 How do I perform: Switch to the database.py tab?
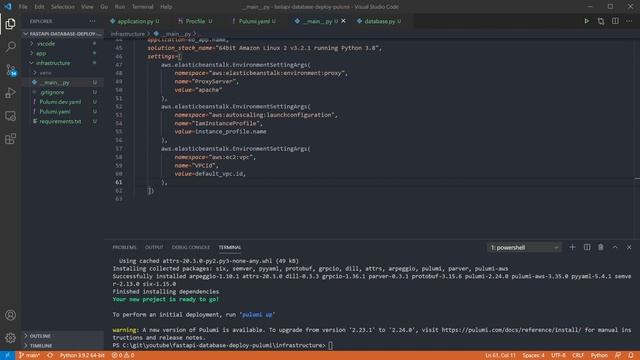tap(380, 21)
